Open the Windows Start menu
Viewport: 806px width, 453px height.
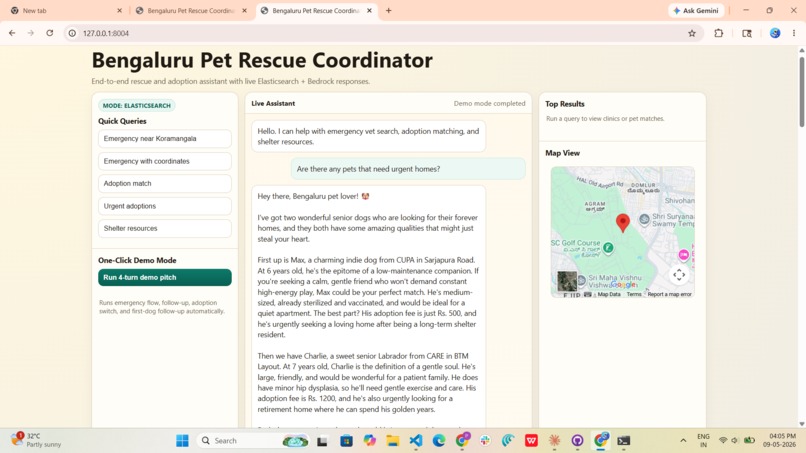(x=182, y=441)
